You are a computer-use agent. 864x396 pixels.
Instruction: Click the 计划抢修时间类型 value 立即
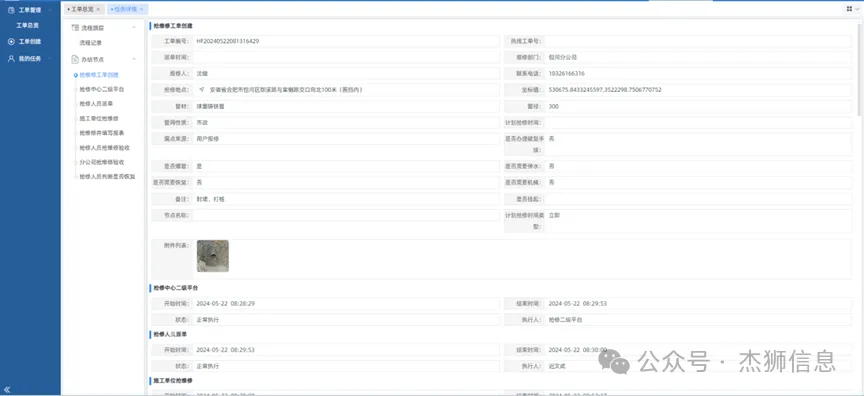[x=554, y=215]
